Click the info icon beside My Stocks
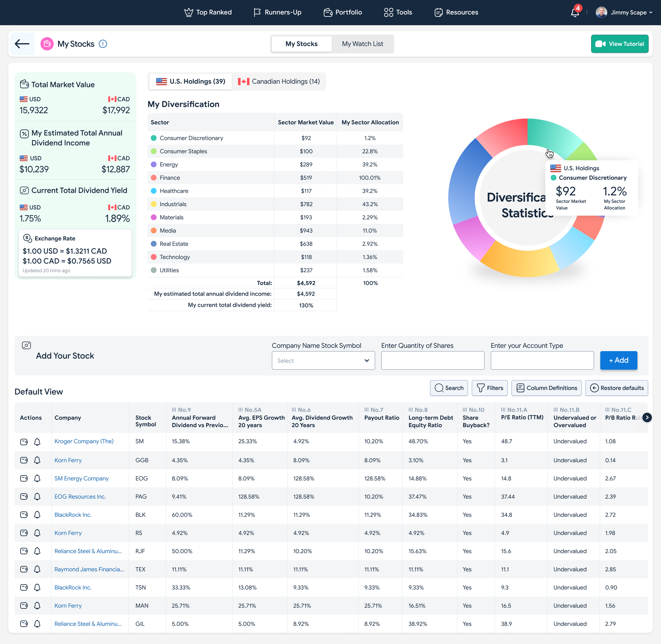Image resolution: width=661 pixels, height=644 pixels. tap(103, 44)
